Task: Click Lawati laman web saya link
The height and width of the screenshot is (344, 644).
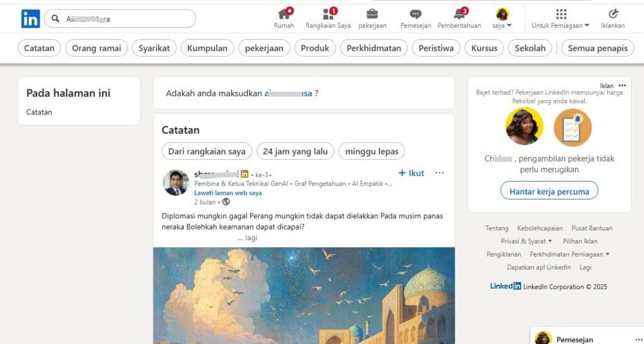Action: tap(228, 193)
